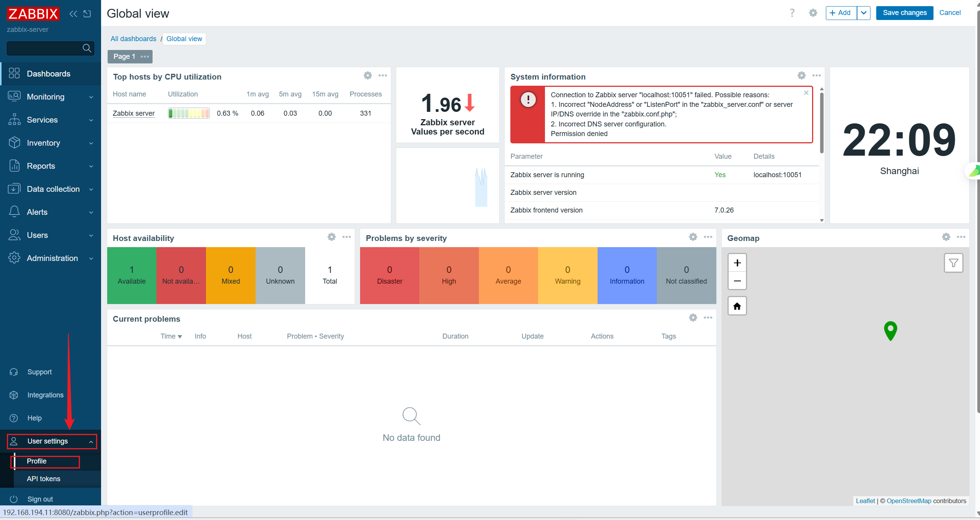
Task: Edit Problems by severity widget gear
Action: [693, 237]
